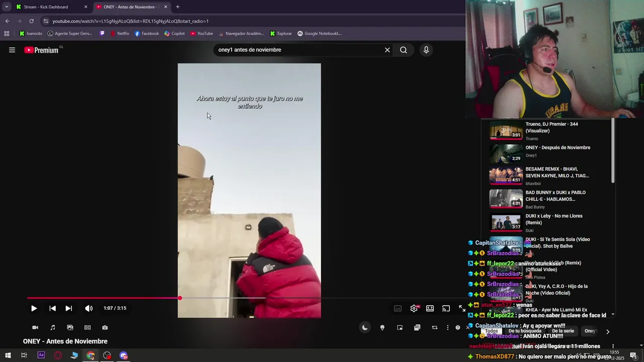Toggle dark cinema mode moon icon
Image resolution: width=644 pixels, height=362 pixels.
tap(365, 327)
